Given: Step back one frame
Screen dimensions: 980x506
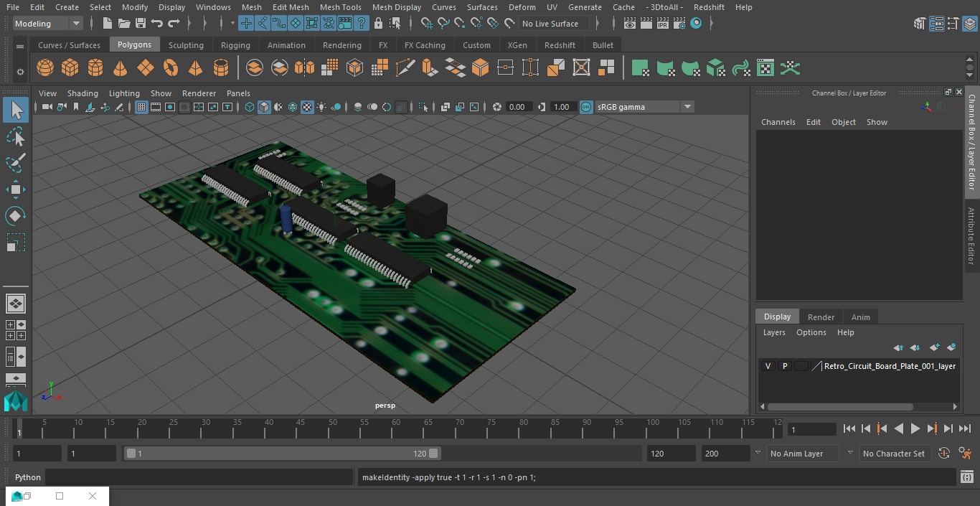Looking at the screenshot, I should [x=866, y=428].
